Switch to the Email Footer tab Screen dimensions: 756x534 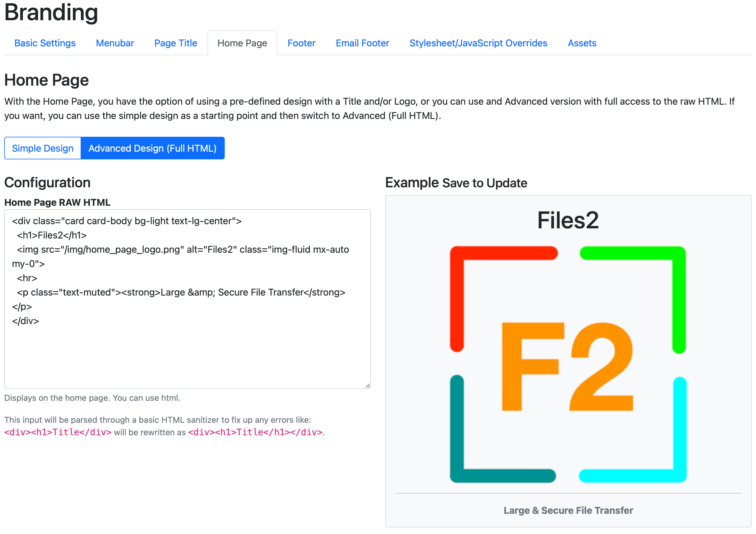tap(362, 43)
